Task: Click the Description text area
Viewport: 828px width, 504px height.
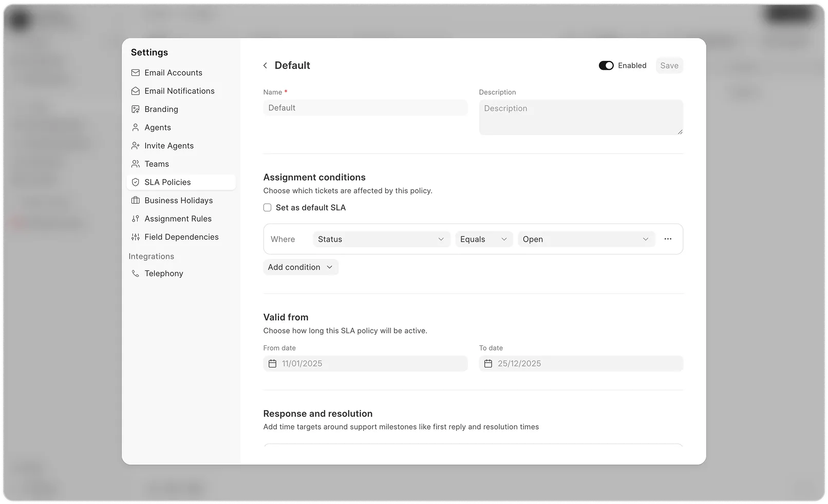Action: pyautogui.click(x=580, y=118)
